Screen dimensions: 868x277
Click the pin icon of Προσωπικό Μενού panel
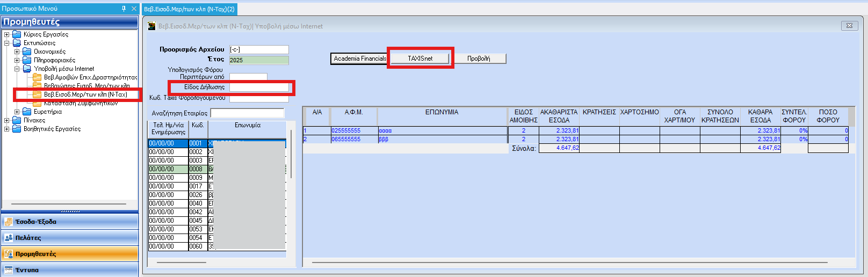(x=124, y=9)
